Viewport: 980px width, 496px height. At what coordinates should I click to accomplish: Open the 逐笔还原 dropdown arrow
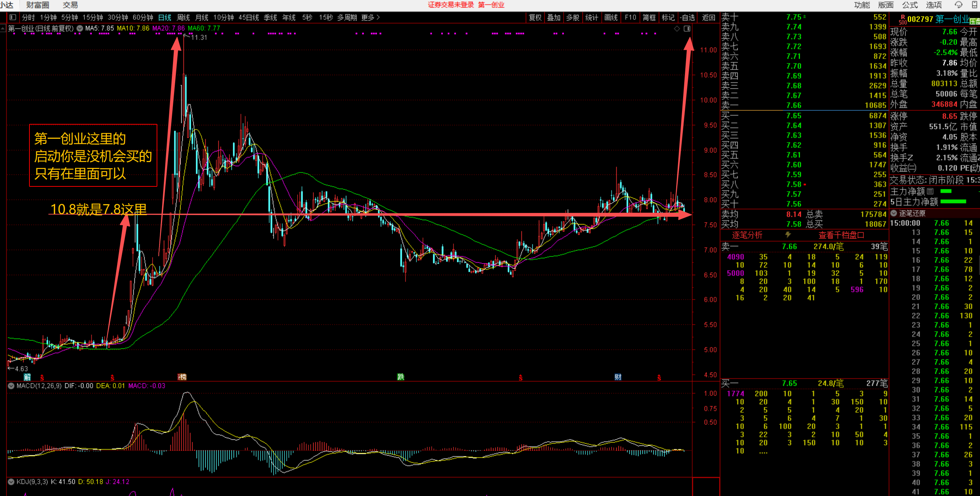[x=894, y=213]
